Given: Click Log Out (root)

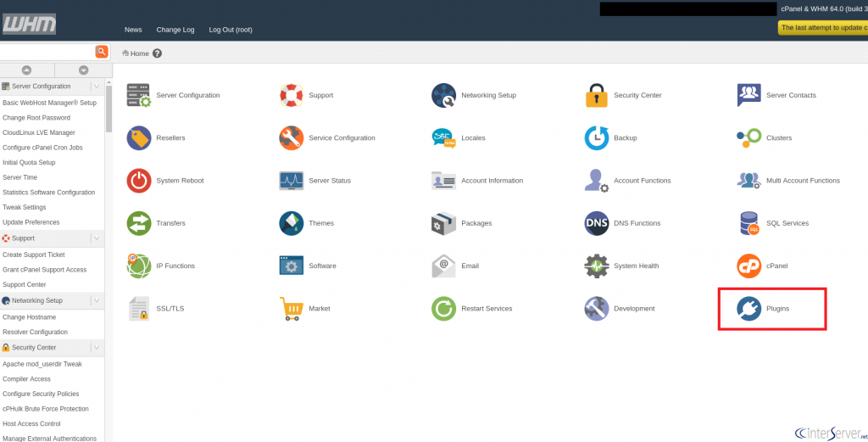Looking at the screenshot, I should (231, 30).
